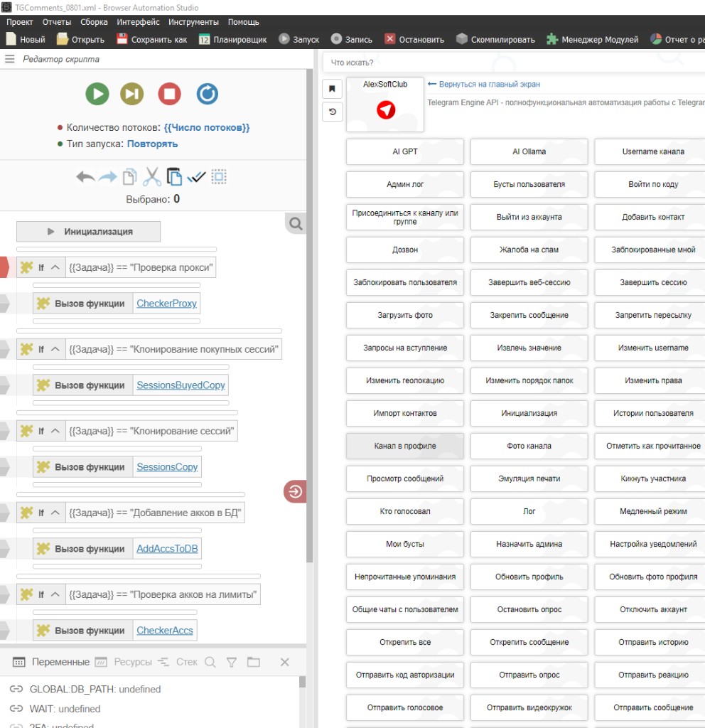The image size is (705, 728).
Task: Collapse the If "Добавление акков в БД" block
Action: (55, 513)
